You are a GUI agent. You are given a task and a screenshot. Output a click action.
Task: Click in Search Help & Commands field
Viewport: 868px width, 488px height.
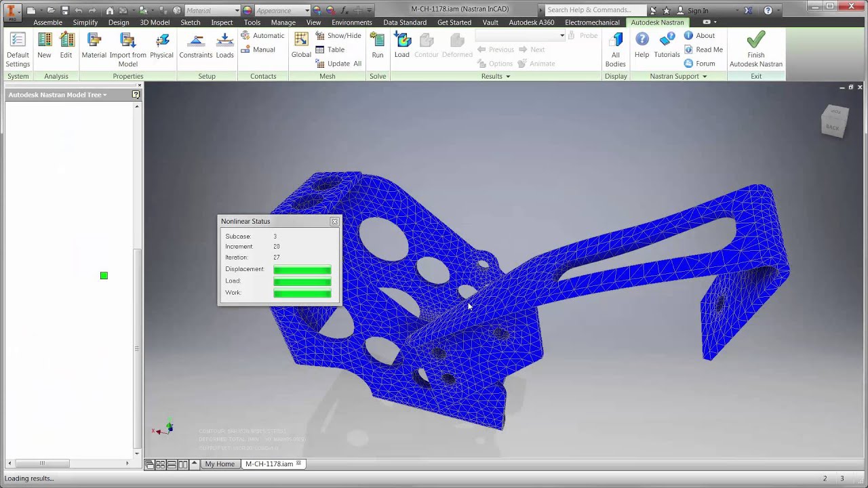(x=595, y=10)
